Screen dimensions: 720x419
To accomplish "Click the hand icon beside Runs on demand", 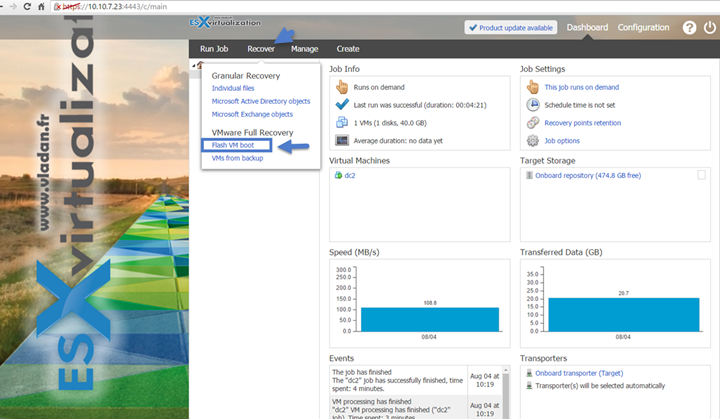I will click(342, 86).
